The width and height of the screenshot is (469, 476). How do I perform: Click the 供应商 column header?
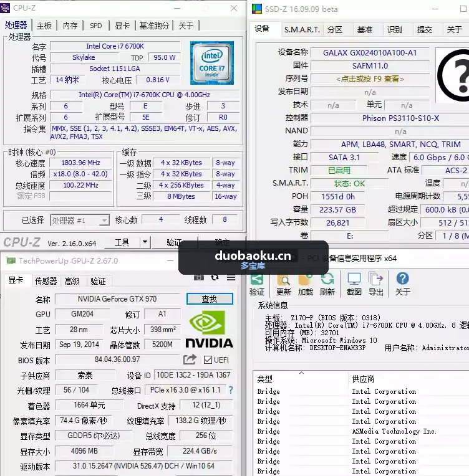[363, 379]
